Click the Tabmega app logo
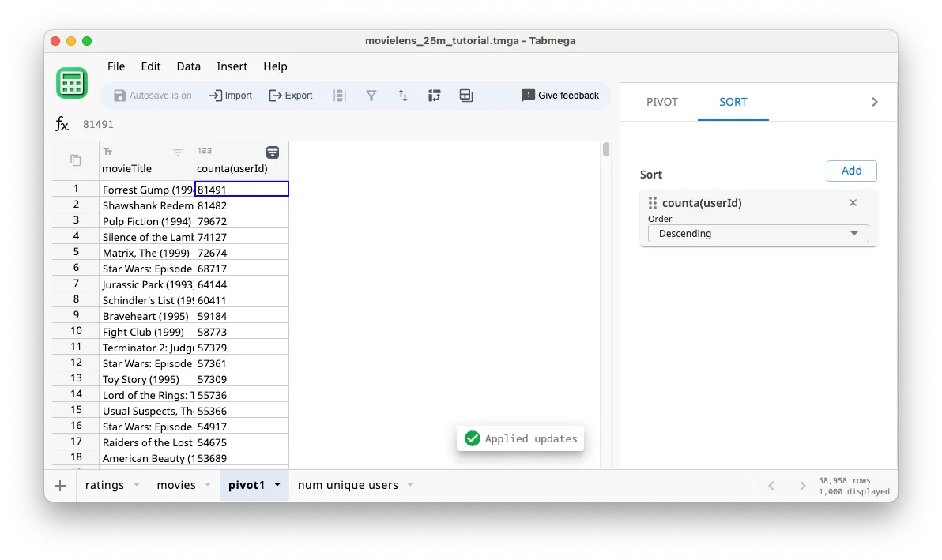 click(x=72, y=82)
